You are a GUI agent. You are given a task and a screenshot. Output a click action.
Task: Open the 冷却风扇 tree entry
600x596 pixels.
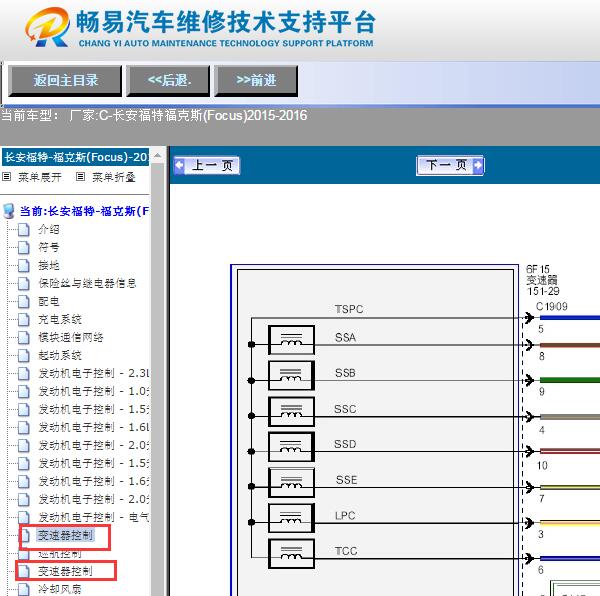coord(60,589)
